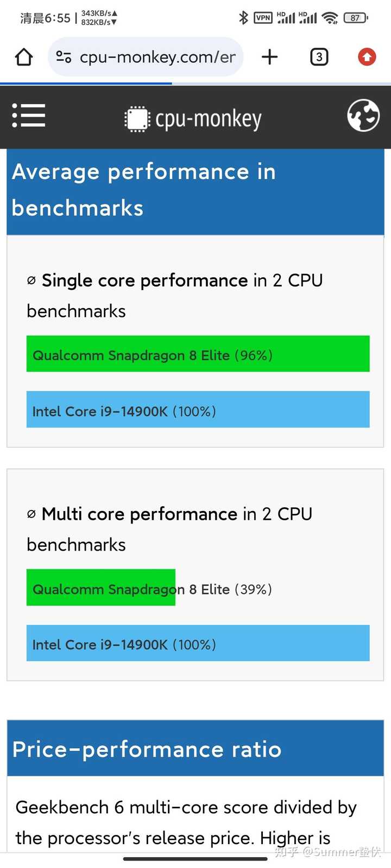Tap the Average performance in benchmarks header
Image resolution: width=391 pixels, height=868 pixels.
(144, 190)
